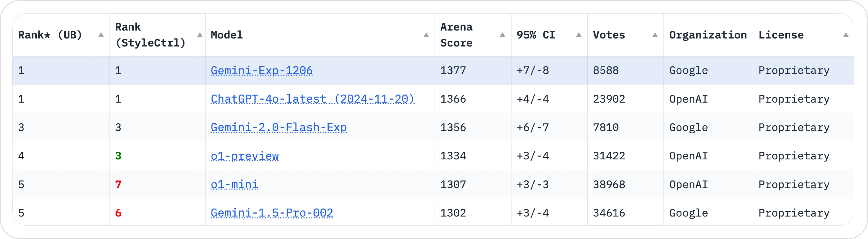
Task: Open the Gemini-Exp-1206 model link
Action: coord(262,70)
